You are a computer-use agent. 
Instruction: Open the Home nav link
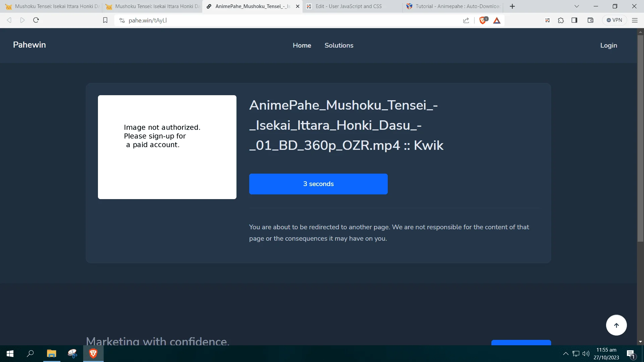302,45
